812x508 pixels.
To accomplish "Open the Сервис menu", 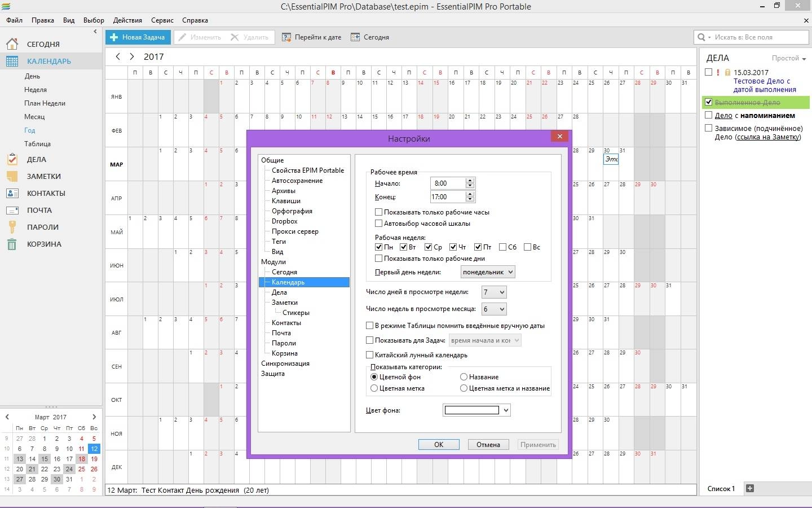I will [x=162, y=20].
